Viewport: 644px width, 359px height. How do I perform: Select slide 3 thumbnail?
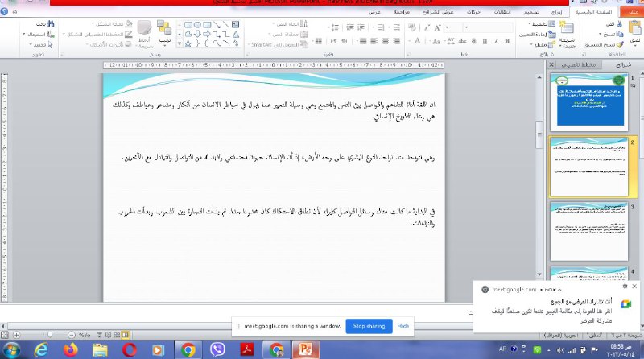pos(589,231)
